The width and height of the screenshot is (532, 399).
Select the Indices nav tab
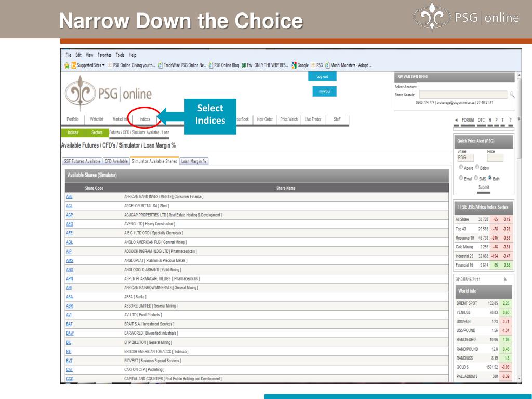(144, 119)
